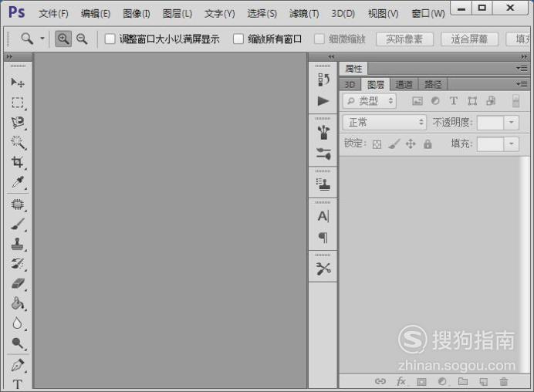Choose Zoom Out mode in options bar
Screen dimensions: 534x392
(82, 39)
